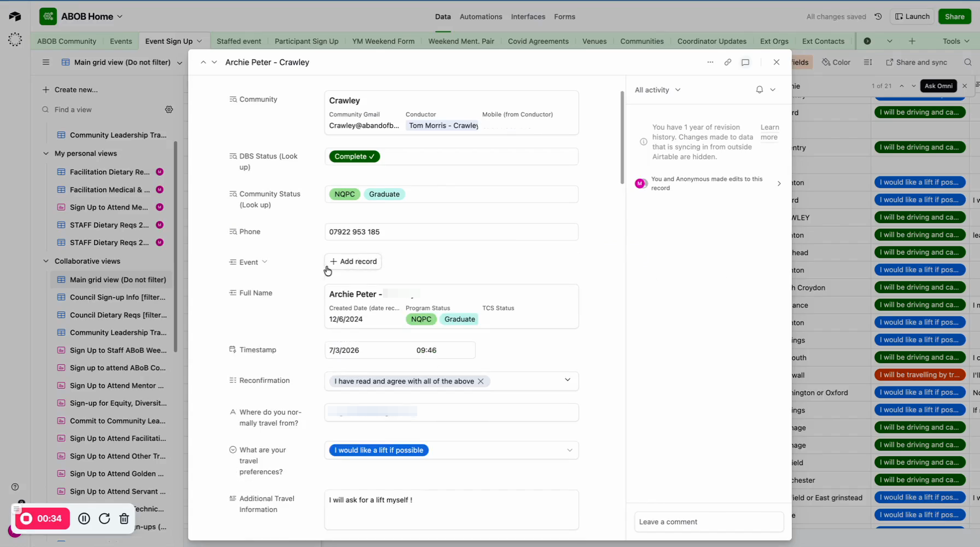Pause the screen recording
The image size is (980, 547).
click(x=84, y=519)
